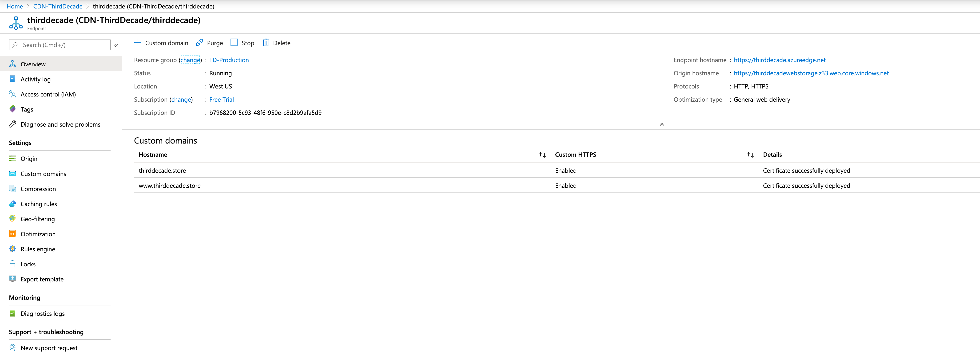Click the Export template icon
The width and height of the screenshot is (980, 360).
click(12, 279)
